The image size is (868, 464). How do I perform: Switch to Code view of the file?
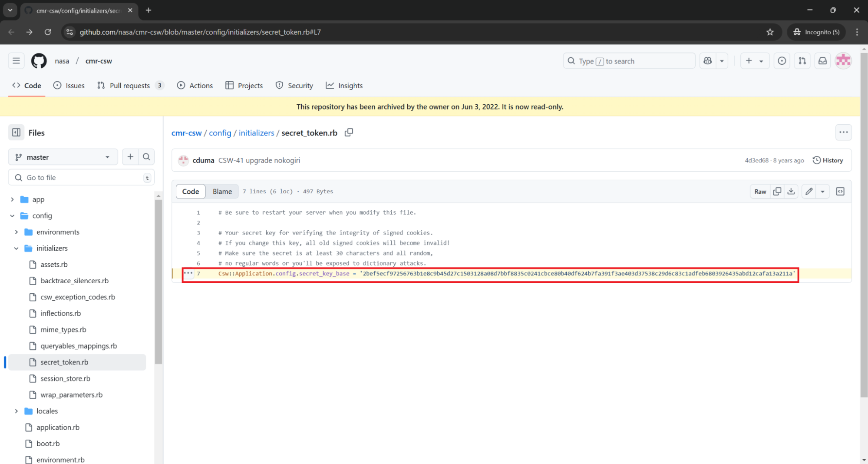(190, 192)
